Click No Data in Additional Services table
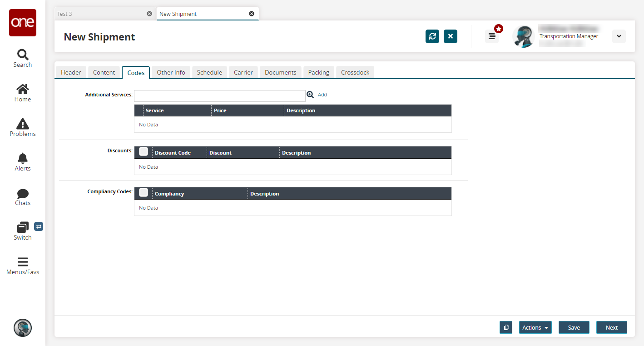The height and width of the screenshot is (346, 644). (x=149, y=125)
